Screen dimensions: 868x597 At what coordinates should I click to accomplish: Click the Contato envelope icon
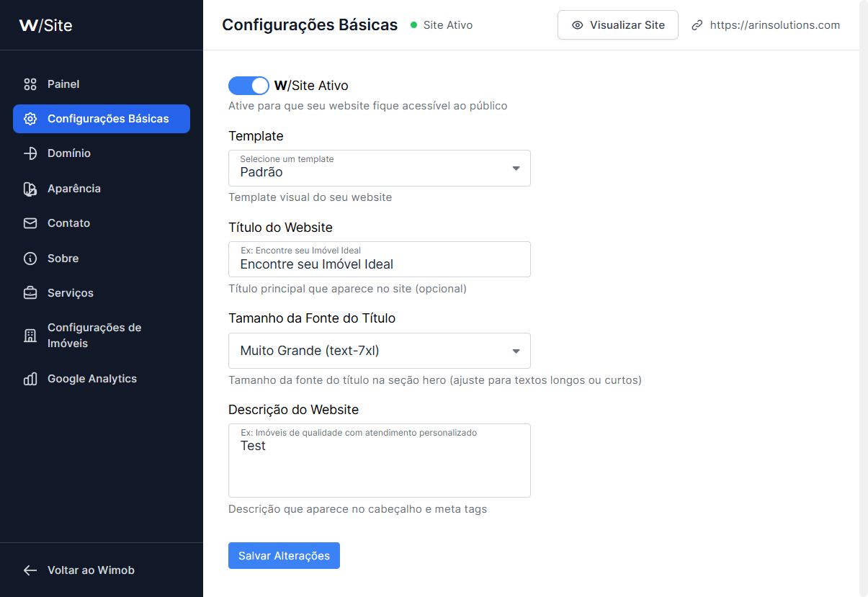[30, 223]
